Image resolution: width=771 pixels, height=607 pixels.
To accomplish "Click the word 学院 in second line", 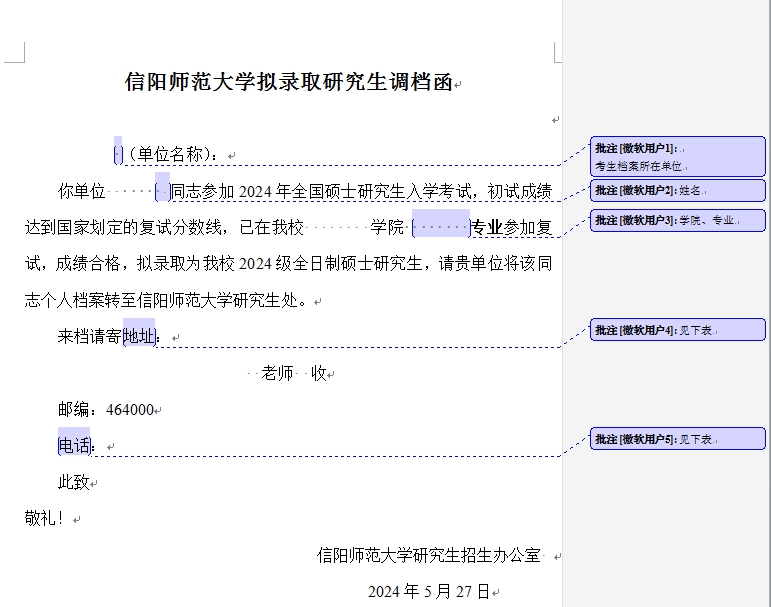I will (x=387, y=227).
